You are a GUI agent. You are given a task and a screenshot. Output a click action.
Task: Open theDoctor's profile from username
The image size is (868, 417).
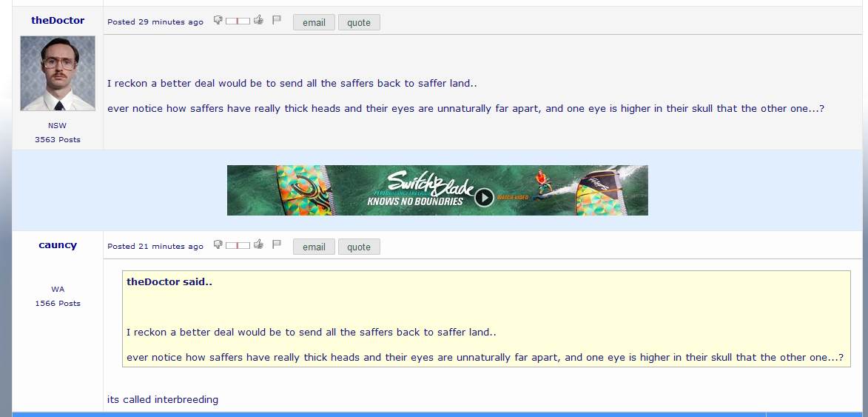(58, 21)
